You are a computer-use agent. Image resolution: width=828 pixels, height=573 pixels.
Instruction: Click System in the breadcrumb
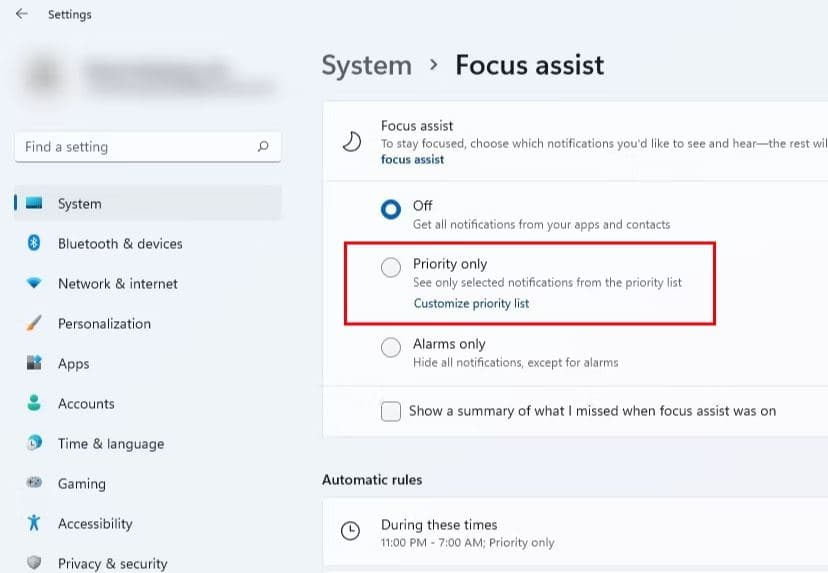366,66
